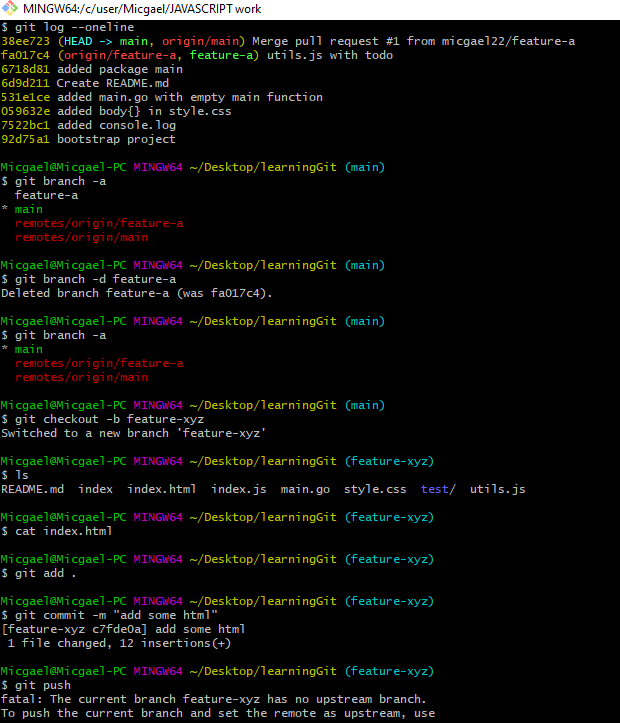Click '1 file changed, 12 insertions(+)' output
Image resolution: width=620 pixels, height=723 pixels.
(x=119, y=643)
